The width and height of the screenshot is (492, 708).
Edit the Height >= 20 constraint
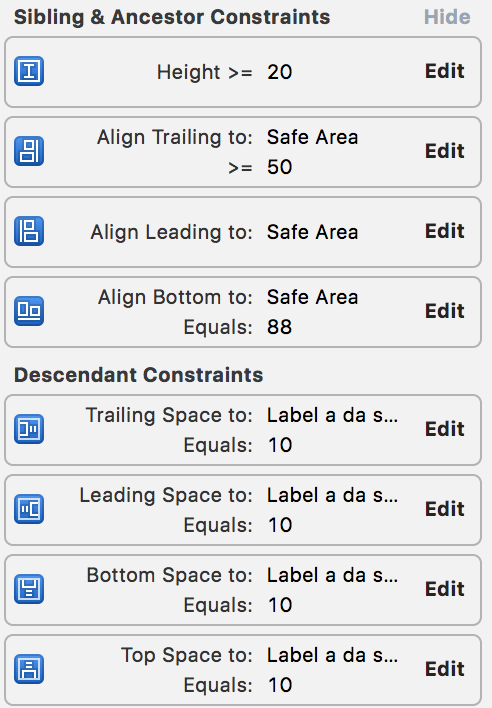(445, 71)
